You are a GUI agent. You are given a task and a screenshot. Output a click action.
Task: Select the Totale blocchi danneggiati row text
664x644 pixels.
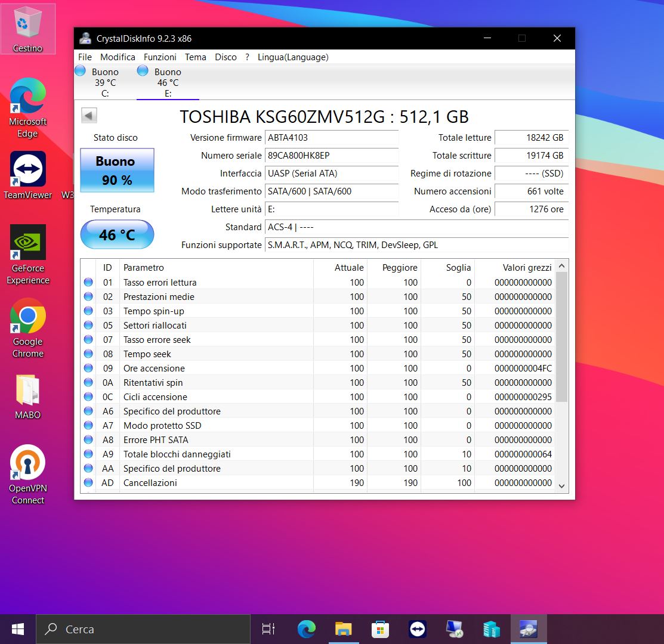point(177,454)
